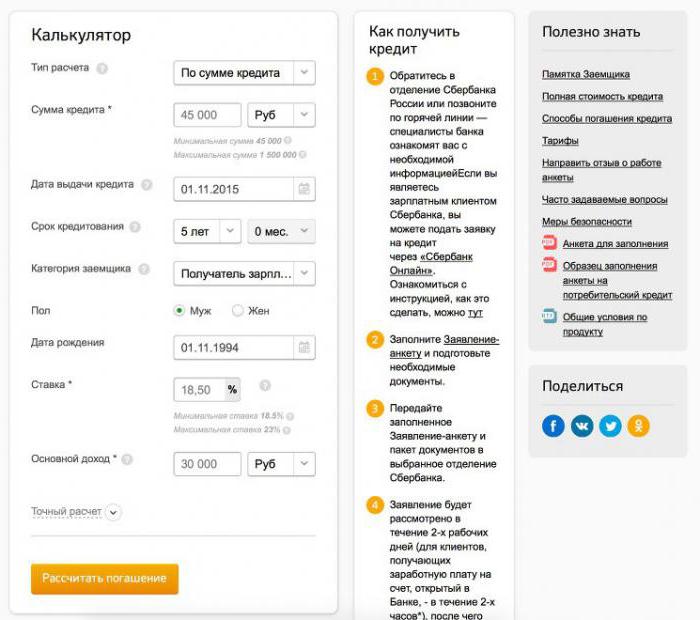
Task: Click help icon beside Ставка field
Action: 265,385
